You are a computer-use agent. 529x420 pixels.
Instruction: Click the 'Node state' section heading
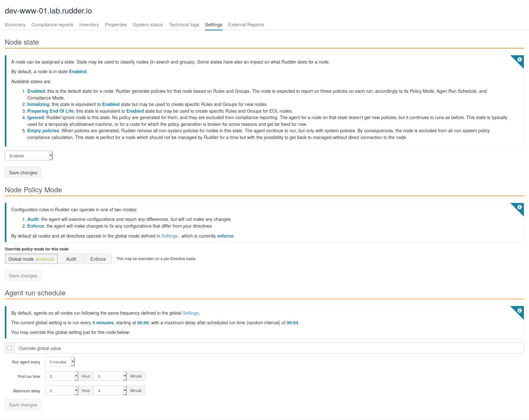[x=22, y=42]
